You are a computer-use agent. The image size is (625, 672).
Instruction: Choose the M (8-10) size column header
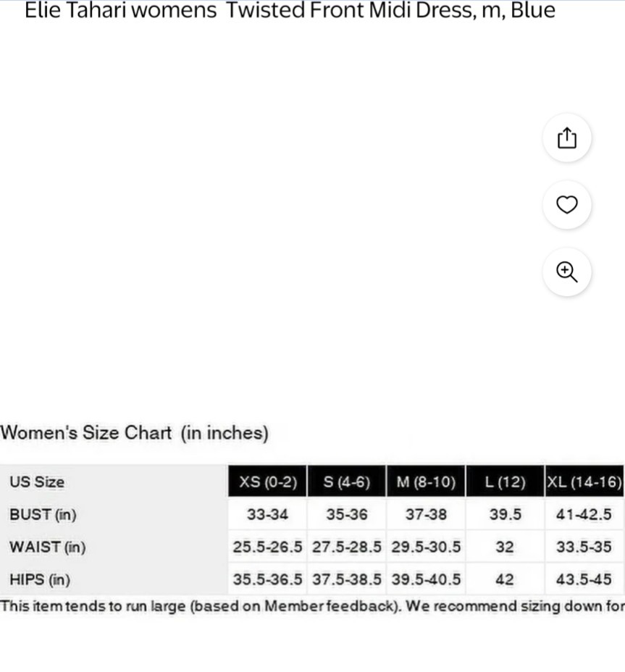426,482
